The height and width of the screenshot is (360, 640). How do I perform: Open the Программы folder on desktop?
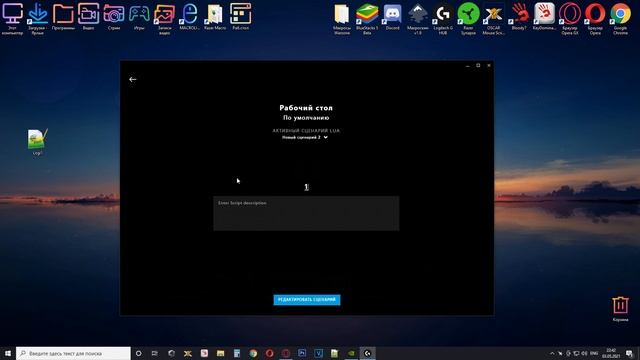tap(63, 17)
